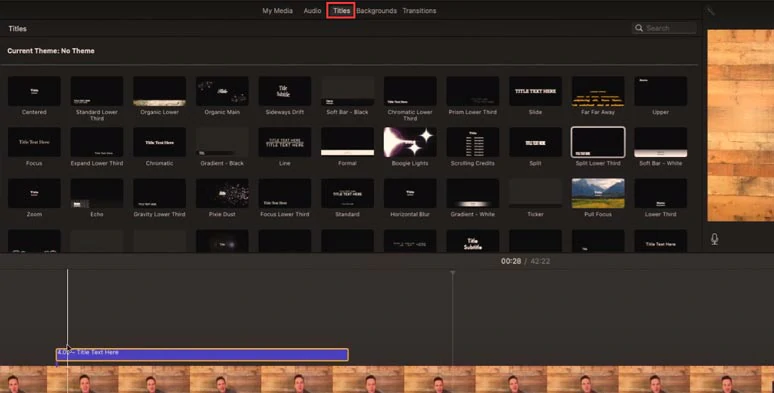
Task: Open the Backgrounds tab
Action: click(x=376, y=10)
